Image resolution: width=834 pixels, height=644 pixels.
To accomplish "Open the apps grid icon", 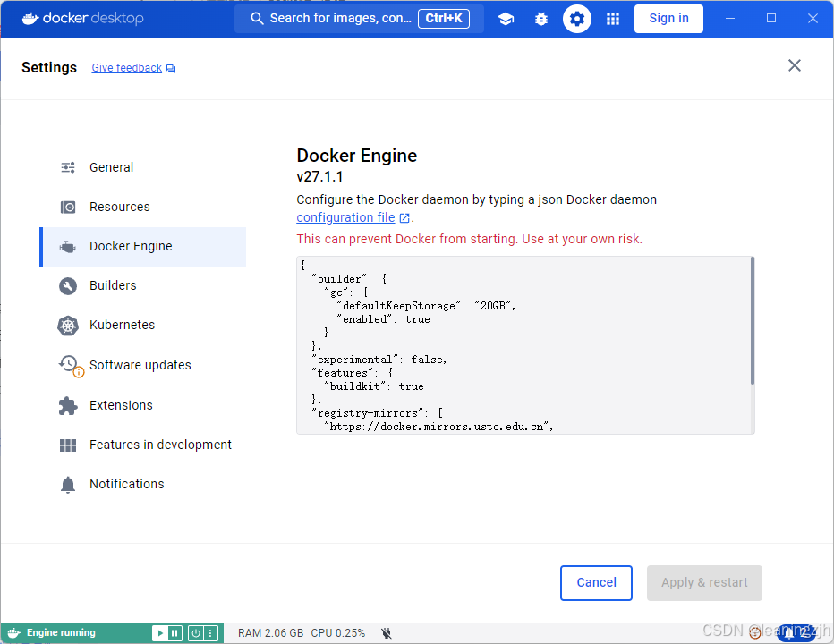I will click(613, 19).
